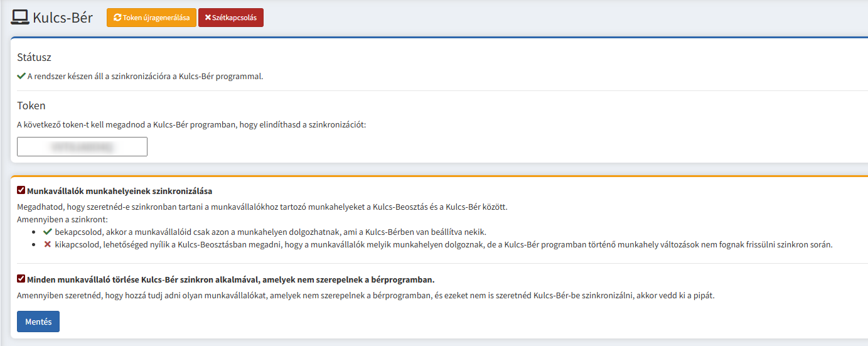The image size is (868, 346).
Task: Click the Token section heading
Action: [31, 105]
